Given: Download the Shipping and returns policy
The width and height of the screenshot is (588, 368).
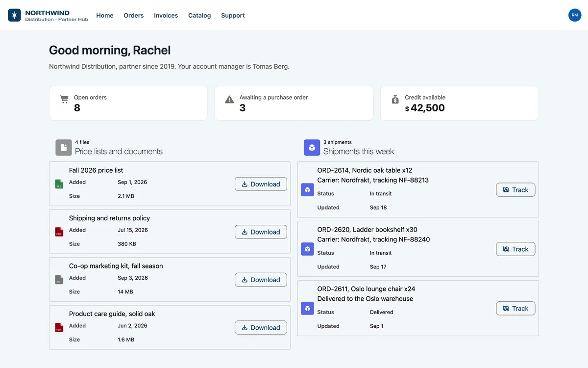Looking at the screenshot, I should coord(261,232).
